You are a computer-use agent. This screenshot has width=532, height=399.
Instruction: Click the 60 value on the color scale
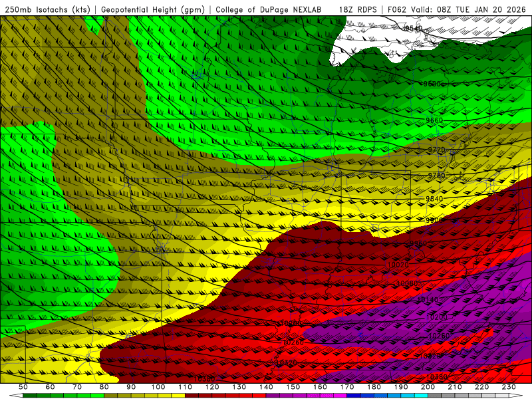point(50,387)
